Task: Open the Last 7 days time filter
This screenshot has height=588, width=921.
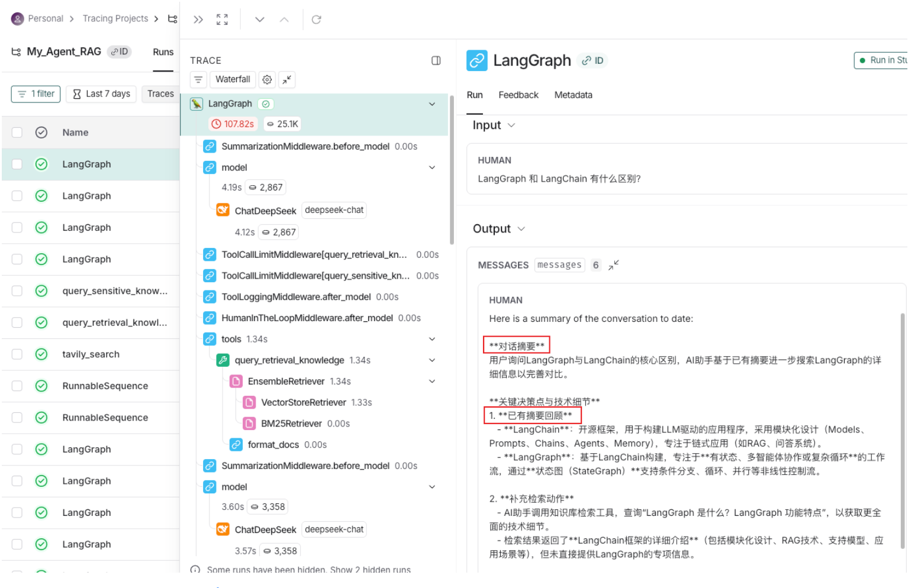Action: pyautogui.click(x=101, y=94)
